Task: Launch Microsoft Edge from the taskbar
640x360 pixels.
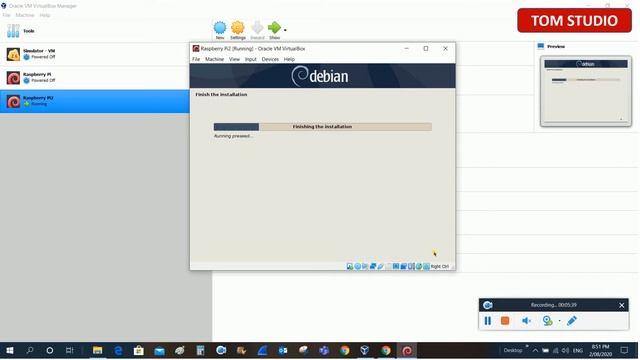Action: tap(118, 351)
